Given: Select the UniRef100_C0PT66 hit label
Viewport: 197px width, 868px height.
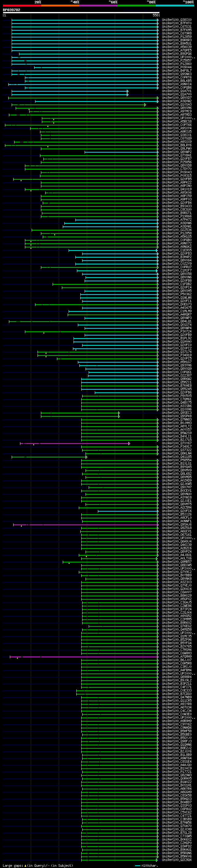Looking at the screenshot, I should pos(177,125).
